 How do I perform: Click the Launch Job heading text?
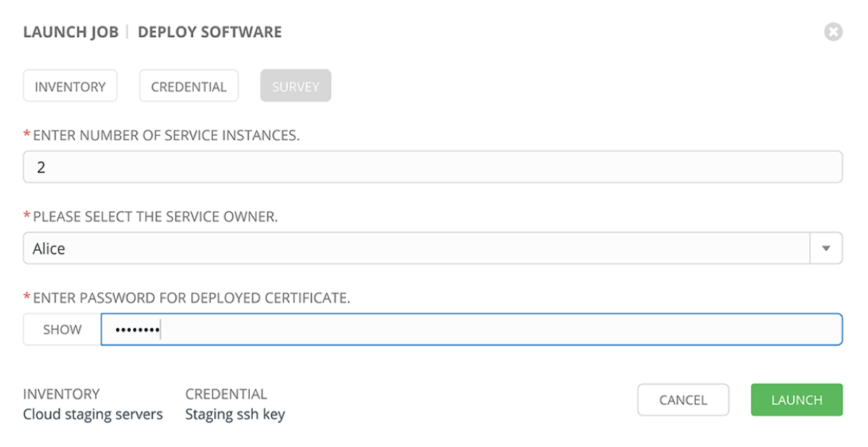pos(71,32)
